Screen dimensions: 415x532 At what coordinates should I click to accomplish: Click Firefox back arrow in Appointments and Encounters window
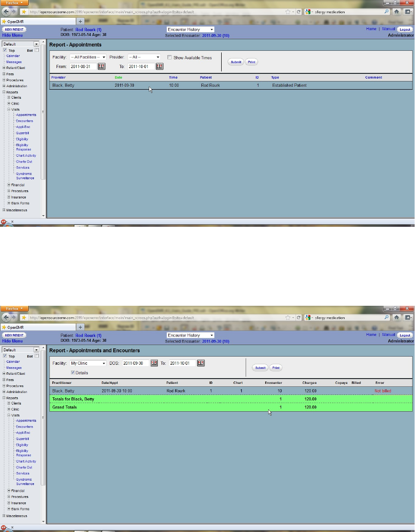(x=7, y=318)
